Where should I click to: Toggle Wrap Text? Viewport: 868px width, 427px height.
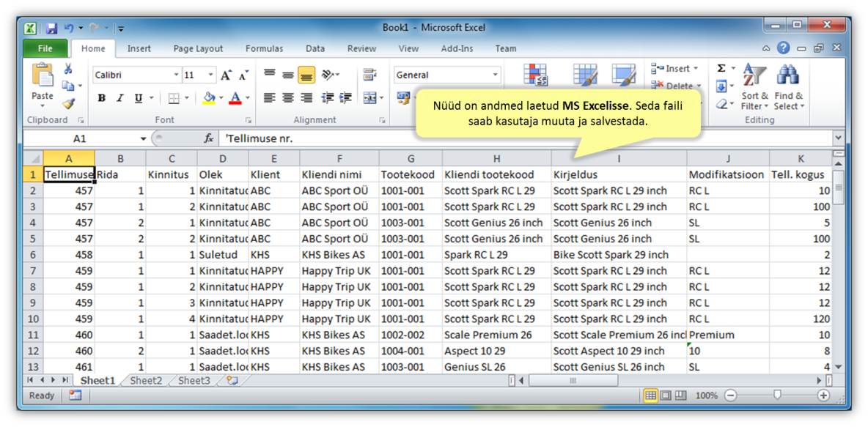369,75
